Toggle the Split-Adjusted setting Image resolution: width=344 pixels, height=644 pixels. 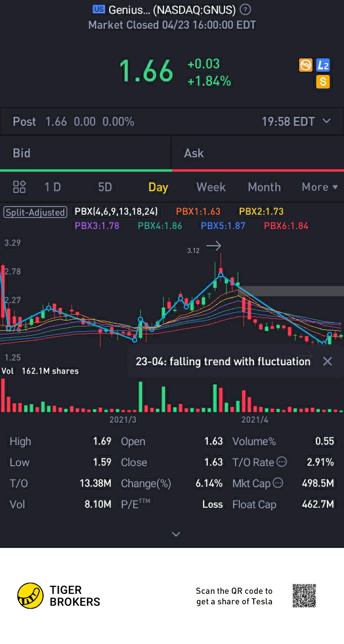(35, 212)
